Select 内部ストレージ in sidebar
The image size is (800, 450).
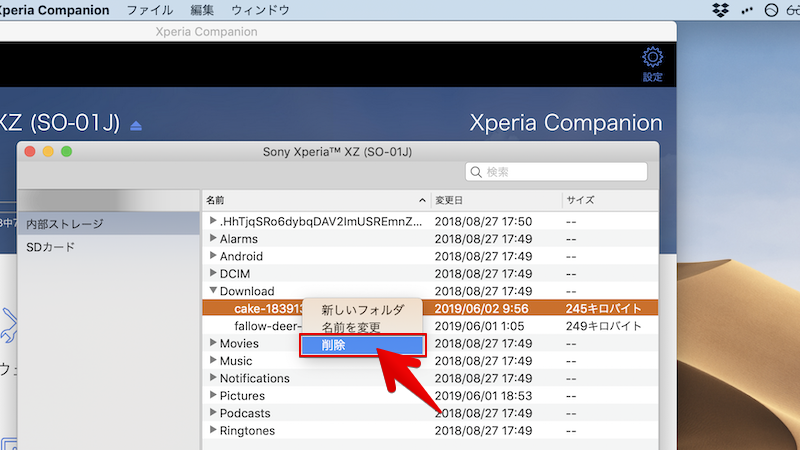click(64, 224)
